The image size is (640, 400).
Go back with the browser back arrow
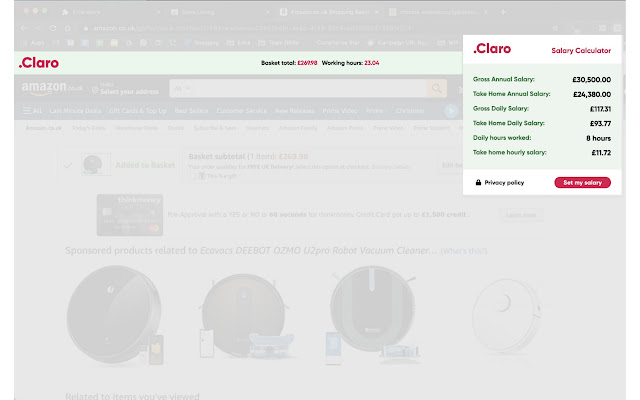(x=24, y=28)
